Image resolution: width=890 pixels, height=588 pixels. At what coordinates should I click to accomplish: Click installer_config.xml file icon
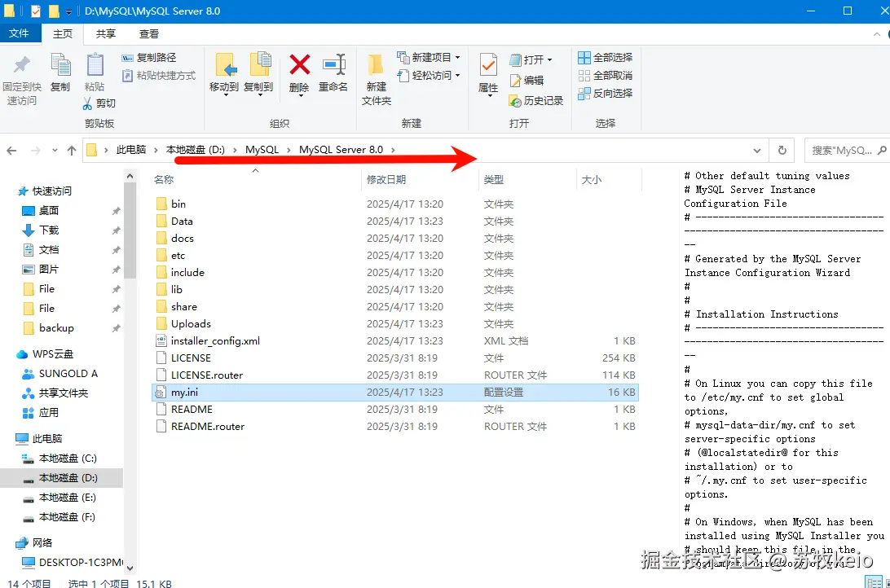[x=161, y=340]
